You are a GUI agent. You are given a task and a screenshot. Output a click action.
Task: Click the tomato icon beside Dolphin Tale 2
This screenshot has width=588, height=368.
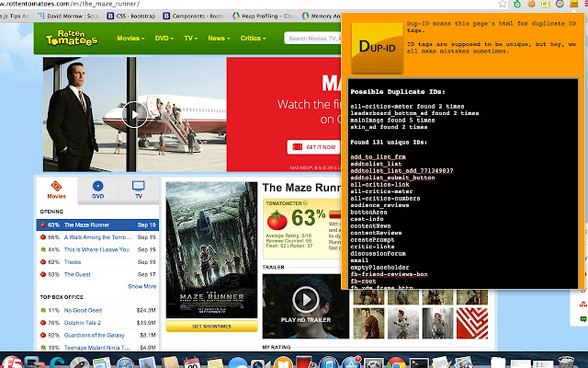point(43,323)
